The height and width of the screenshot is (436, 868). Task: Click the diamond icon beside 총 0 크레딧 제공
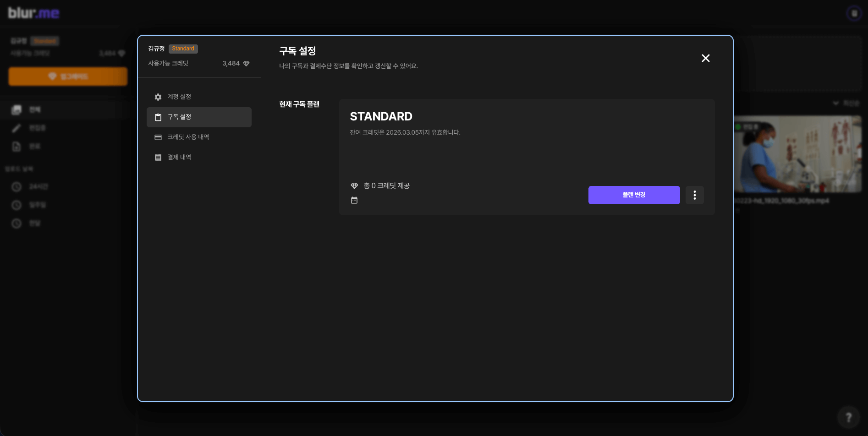pos(354,186)
